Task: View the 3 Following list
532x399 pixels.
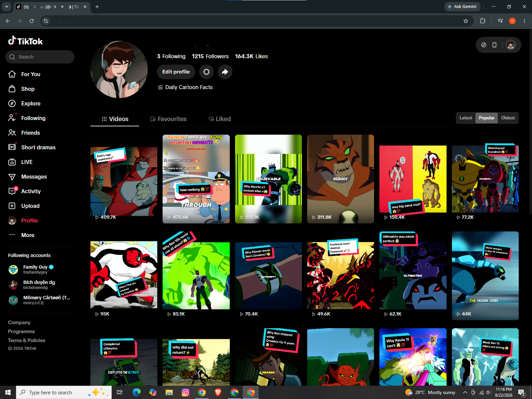Action: coord(171,57)
